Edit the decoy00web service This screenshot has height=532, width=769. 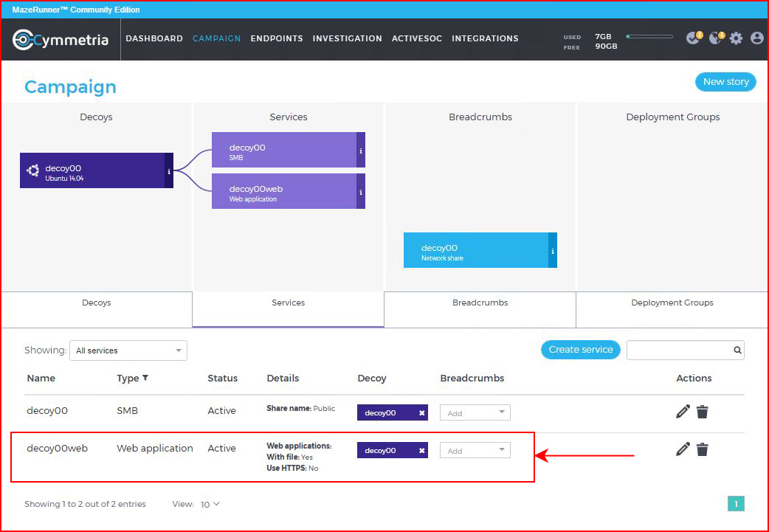(683, 449)
